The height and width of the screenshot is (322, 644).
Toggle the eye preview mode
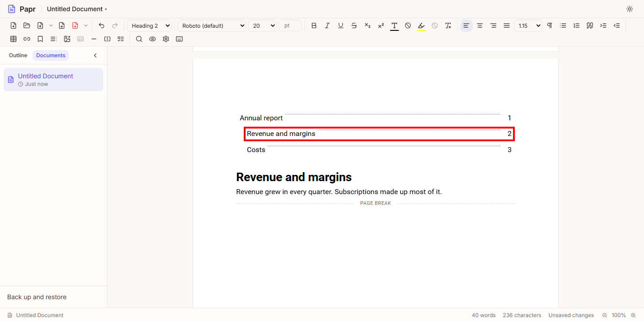coord(153,39)
